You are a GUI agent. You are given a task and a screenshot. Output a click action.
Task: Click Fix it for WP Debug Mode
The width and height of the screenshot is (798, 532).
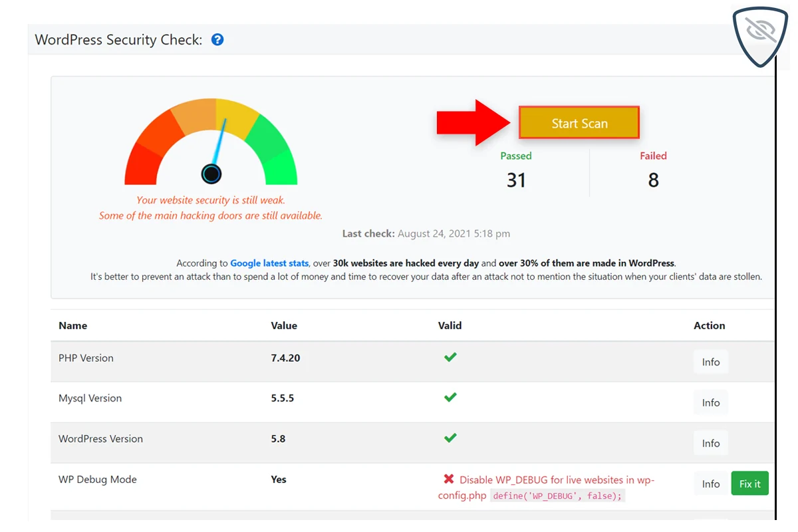pyautogui.click(x=749, y=484)
